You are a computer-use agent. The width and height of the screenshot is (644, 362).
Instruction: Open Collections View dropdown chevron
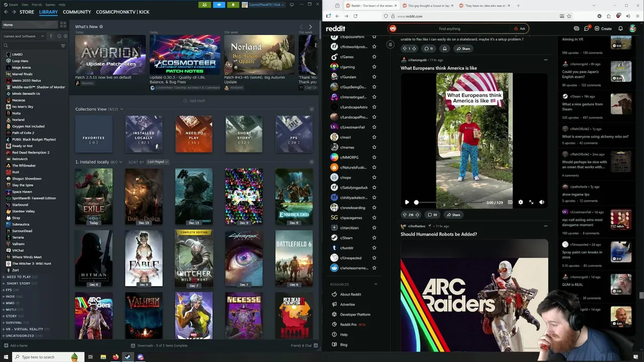[x=122, y=109]
